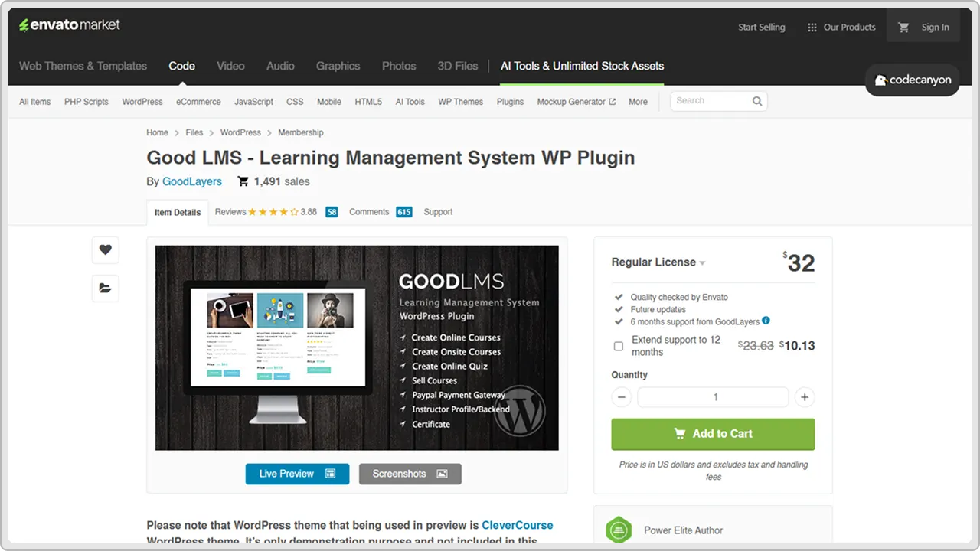Image resolution: width=980 pixels, height=551 pixels.
Task: Click the quantity input field
Action: [x=713, y=397]
